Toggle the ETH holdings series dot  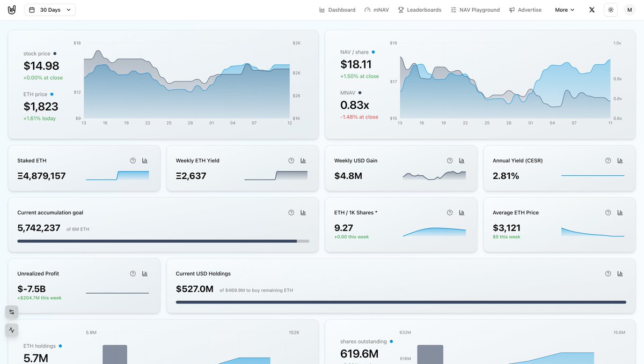tap(60, 346)
